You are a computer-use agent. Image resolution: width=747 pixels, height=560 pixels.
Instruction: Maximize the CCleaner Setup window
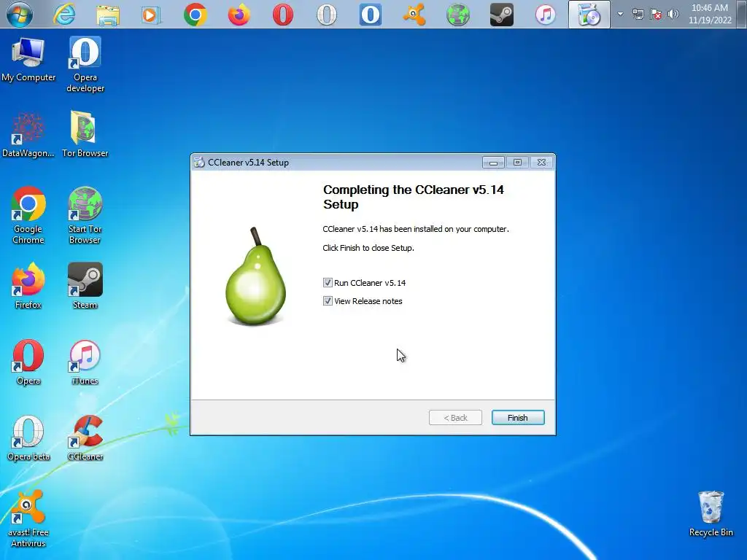(x=517, y=163)
